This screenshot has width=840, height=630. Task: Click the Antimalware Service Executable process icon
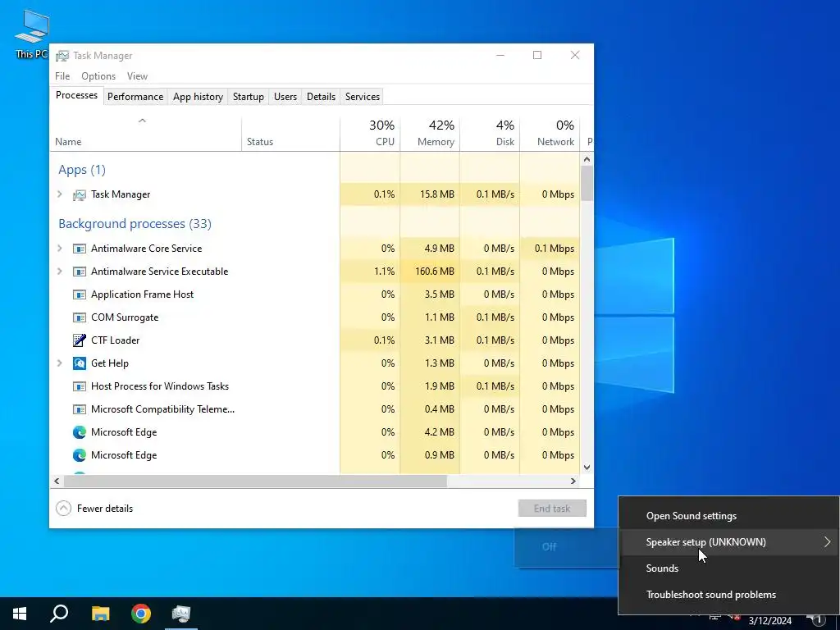(x=80, y=272)
